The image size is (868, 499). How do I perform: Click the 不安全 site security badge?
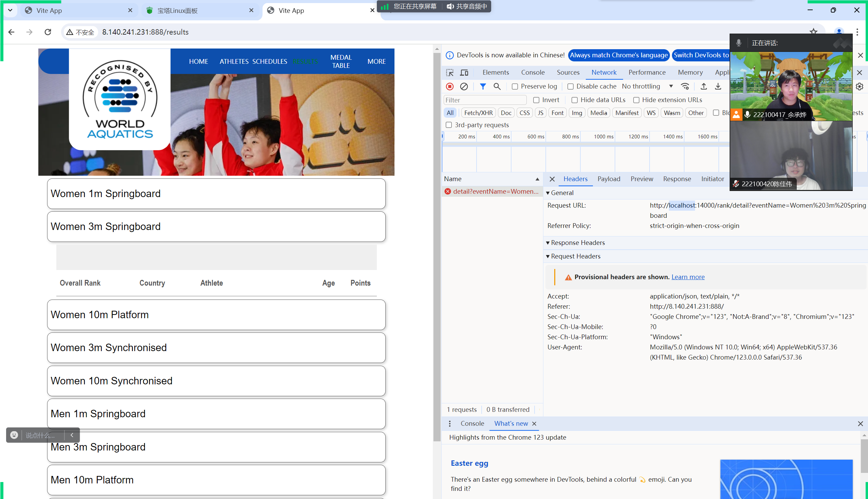point(80,32)
